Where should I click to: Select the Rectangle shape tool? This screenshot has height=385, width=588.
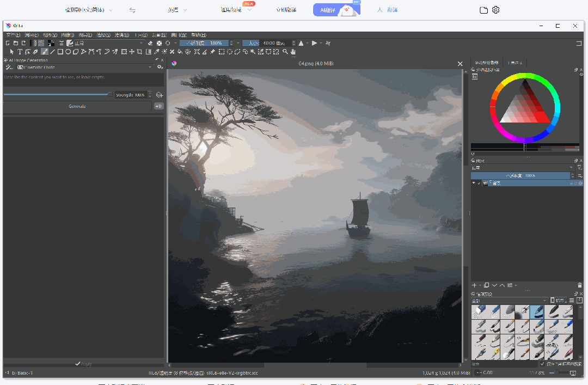coord(60,52)
